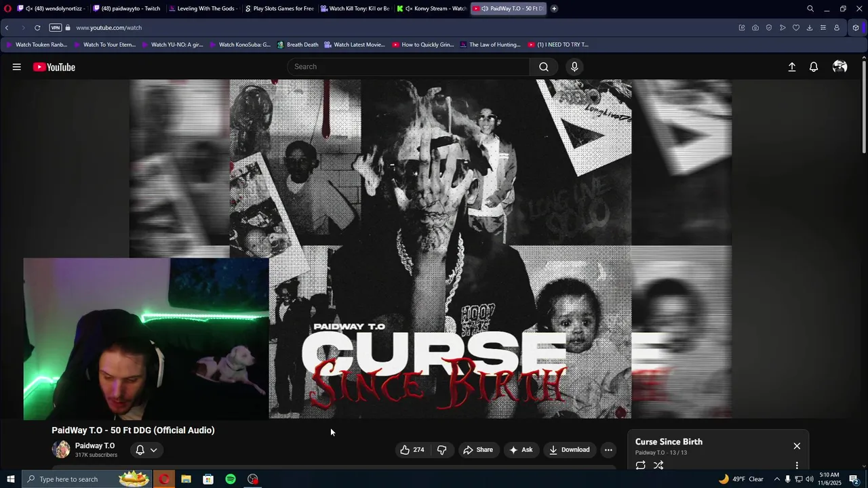Viewport: 868px width, 488px height.
Task: Click the youtube.com/watch address bar
Action: coord(108,28)
